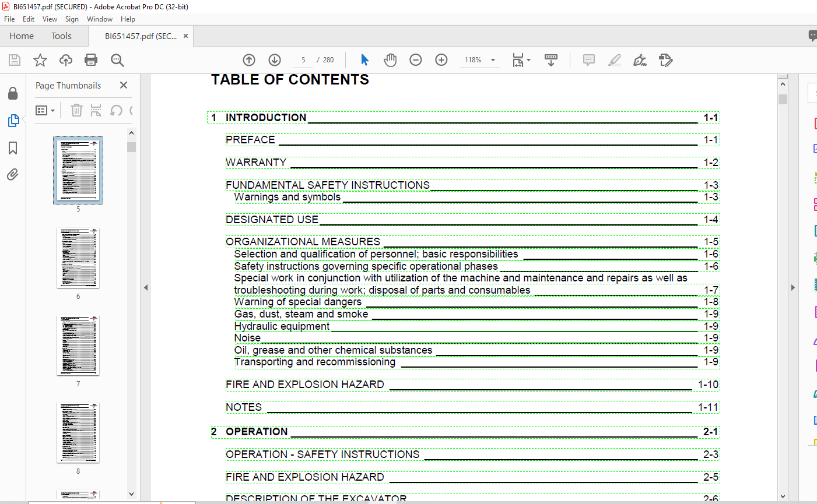Click thumbnails panel scroll down arrow
The height and width of the screenshot is (504, 817).
pos(131,494)
